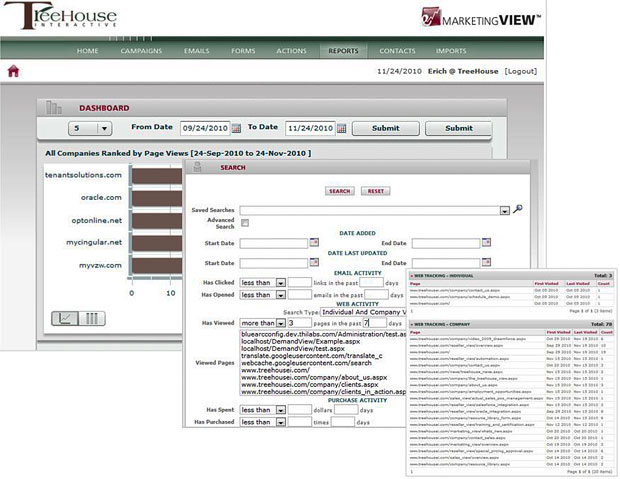Click the Date Added Start Date field
This screenshot has height=479, width=620.
pyautogui.click(x=274, y=243)
